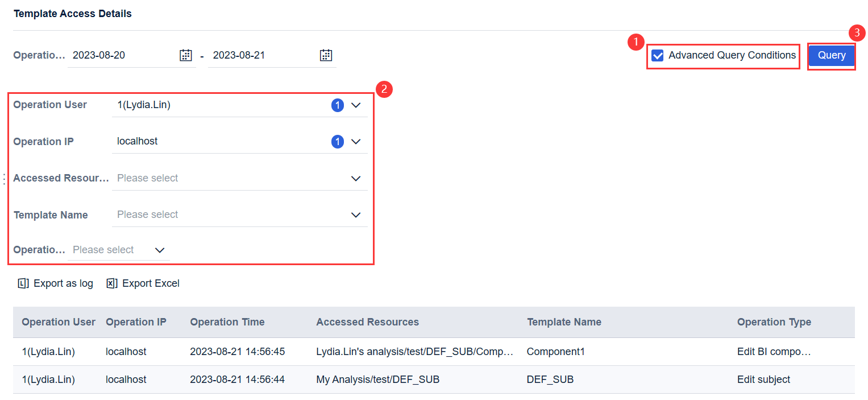The height and width of the screenshot is (400, 868).
Task: Expand the Operation User dropdown
Action: (x=356, y=105)
